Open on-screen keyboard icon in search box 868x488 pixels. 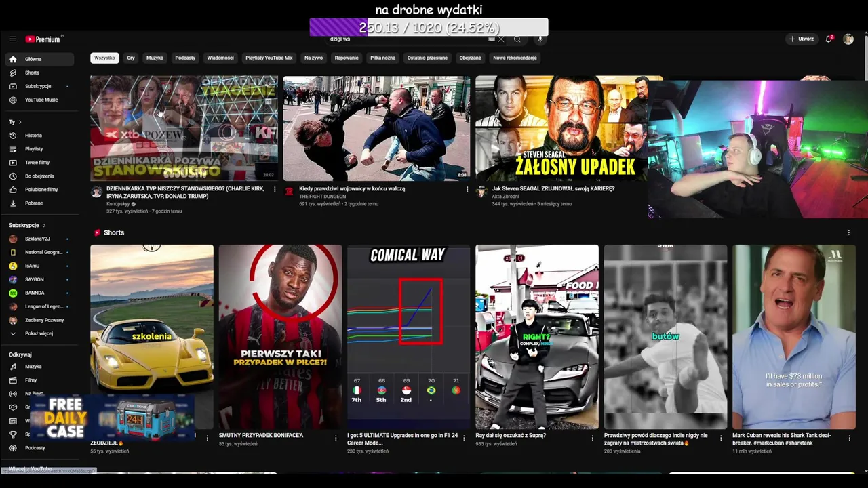[492, 39]
